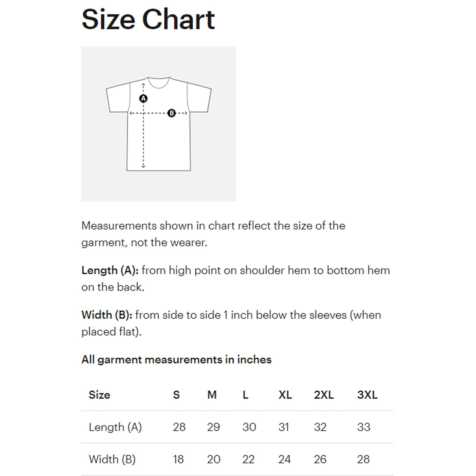This screenshot has width=476, height=476.
Task: Select the M size column header
Action: [212, 394]
